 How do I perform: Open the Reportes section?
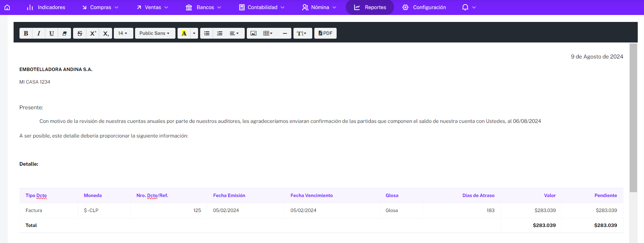[x=370, y=7]
